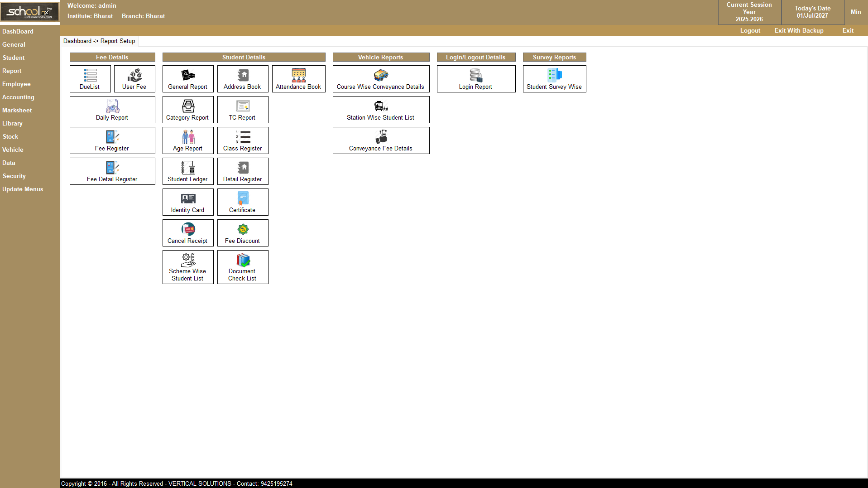
Task: Open the Daily Report icon
Action: (112, 106)
